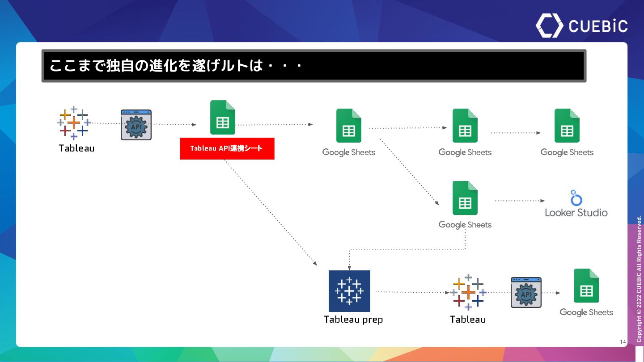Click the middle Google Sheets icon in the top row
Screen dimensions: 644x362
[465, 126]
